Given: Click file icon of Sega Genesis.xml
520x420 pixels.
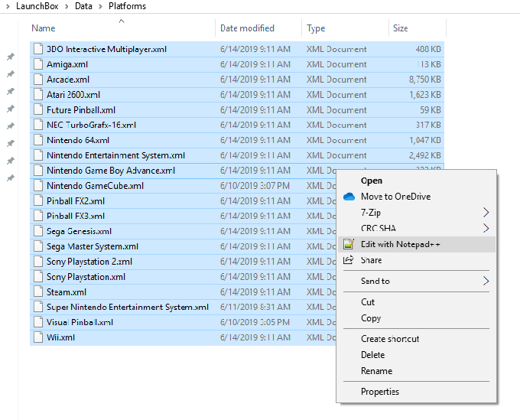Looking at the screenshot, I should tap(38, 231).
